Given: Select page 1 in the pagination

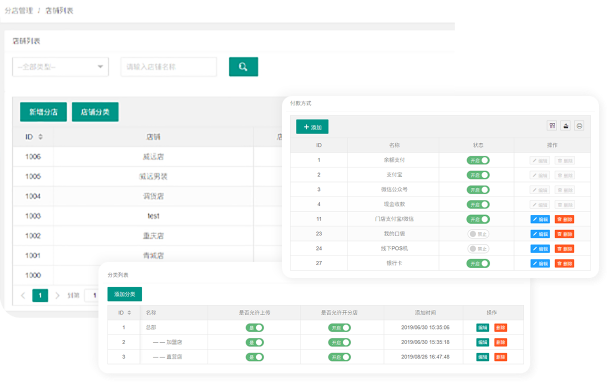Looking at the screenshot, I should tap(40, 296).
